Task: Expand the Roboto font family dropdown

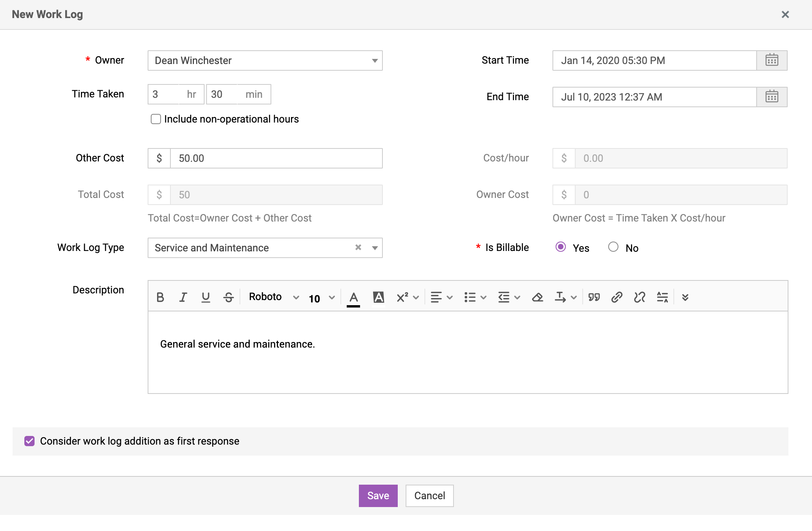Action: pyautogui.click(x=274, y=297)
